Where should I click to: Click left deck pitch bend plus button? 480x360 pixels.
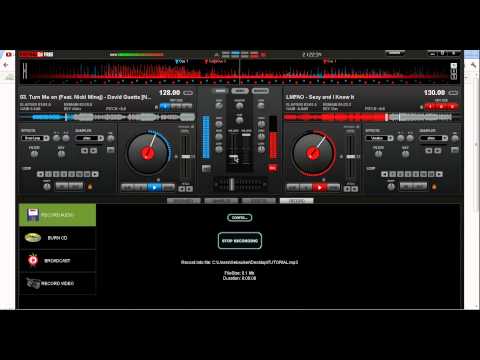[189, 189]
